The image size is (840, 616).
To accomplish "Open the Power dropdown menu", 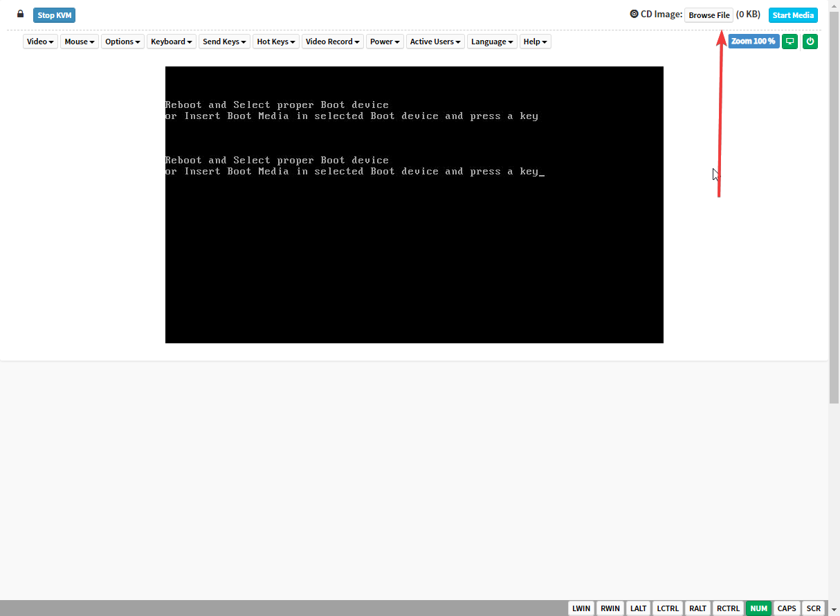I will point(385,42).
